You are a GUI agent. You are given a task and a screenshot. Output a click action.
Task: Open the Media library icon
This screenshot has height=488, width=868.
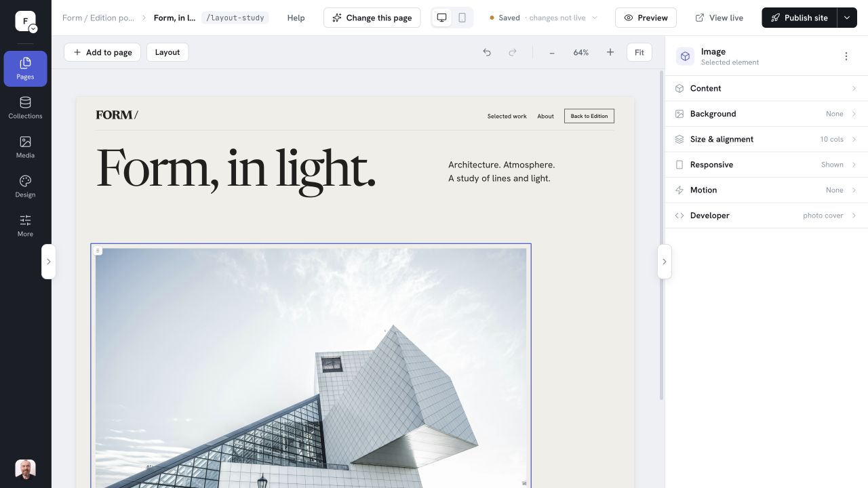(x=25, y=142)
